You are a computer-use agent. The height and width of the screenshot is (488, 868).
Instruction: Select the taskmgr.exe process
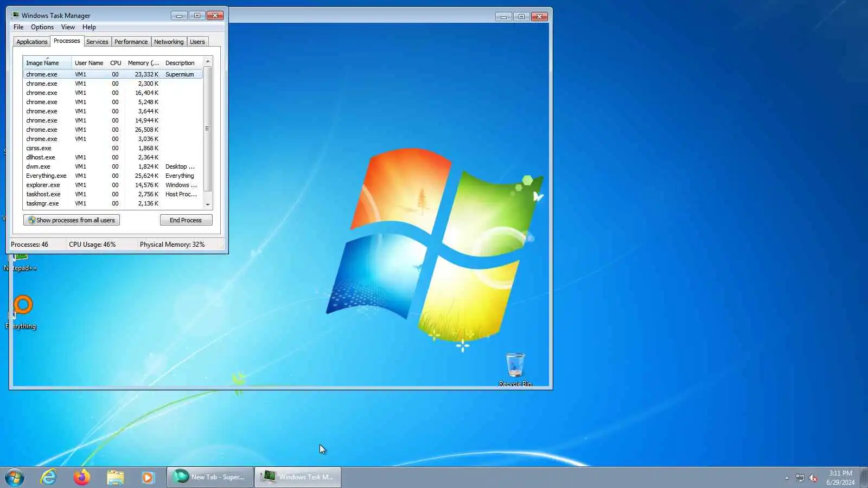pyautogui.click(x=113, y=203)
